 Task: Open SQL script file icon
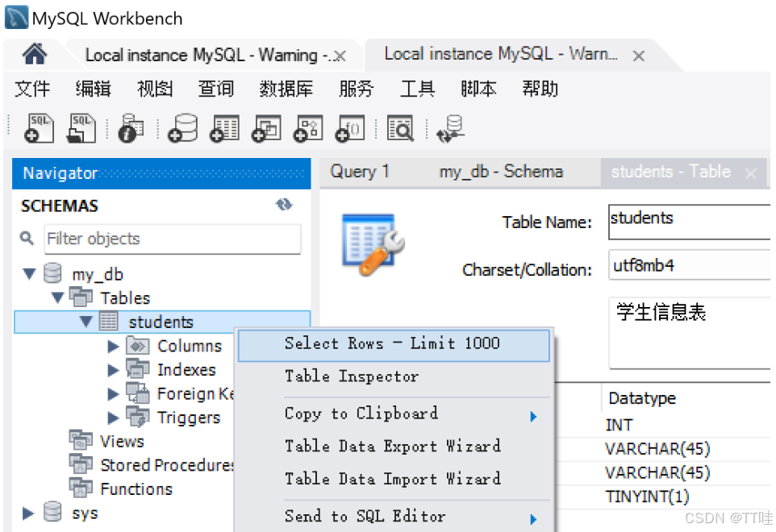pos(81,128)
